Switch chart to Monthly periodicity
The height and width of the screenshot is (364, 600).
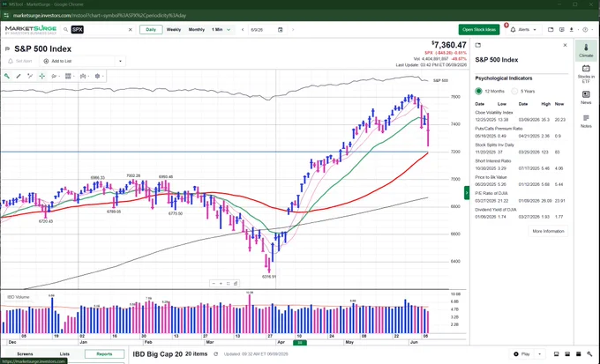[x=197, y=29]
